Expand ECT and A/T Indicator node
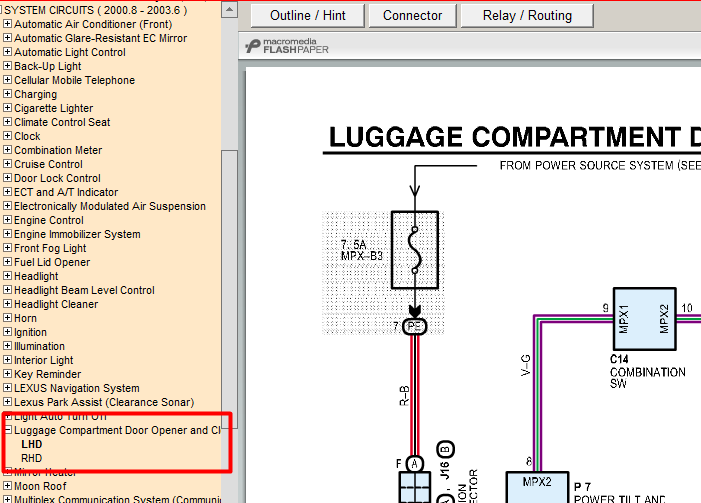The width and height of the screenshot is (701, 503). [7, 192]
